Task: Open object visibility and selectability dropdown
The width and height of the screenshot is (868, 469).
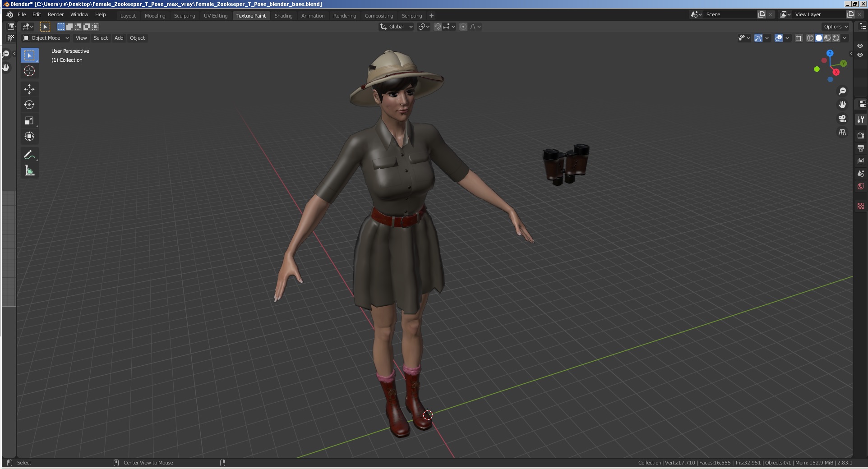Action: 744,38
